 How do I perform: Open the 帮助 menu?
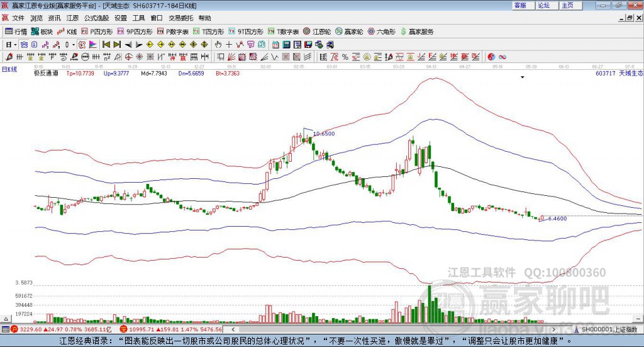click(204, 18)
